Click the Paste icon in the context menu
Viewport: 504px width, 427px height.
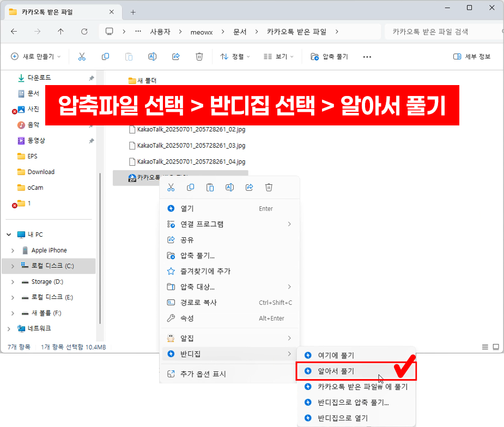(x=210, y=187)
